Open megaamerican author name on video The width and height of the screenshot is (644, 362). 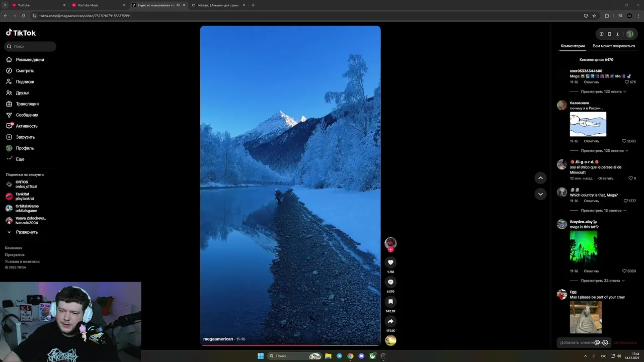coord(218,339)
